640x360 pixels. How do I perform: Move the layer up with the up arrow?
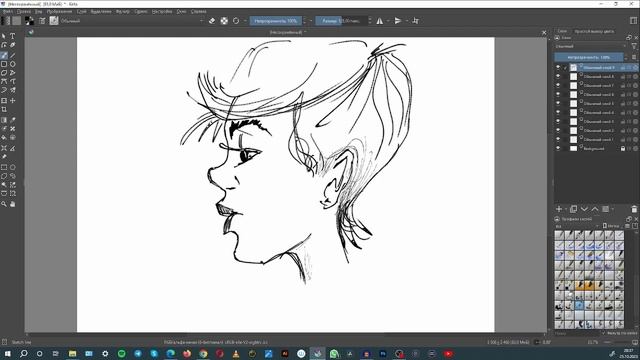[x=595, y=209]
